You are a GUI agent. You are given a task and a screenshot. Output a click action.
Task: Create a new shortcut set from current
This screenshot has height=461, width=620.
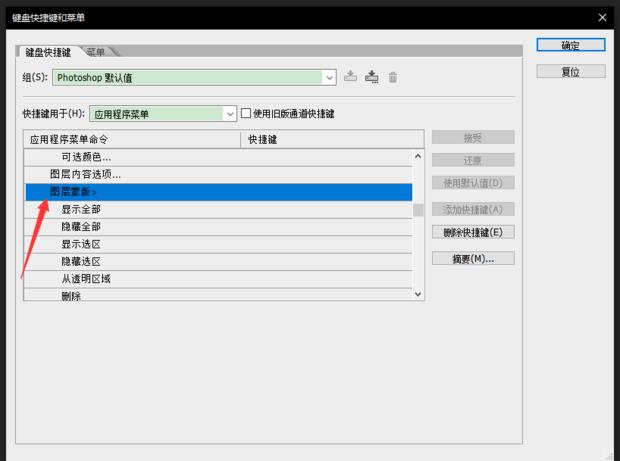(372, 77)
